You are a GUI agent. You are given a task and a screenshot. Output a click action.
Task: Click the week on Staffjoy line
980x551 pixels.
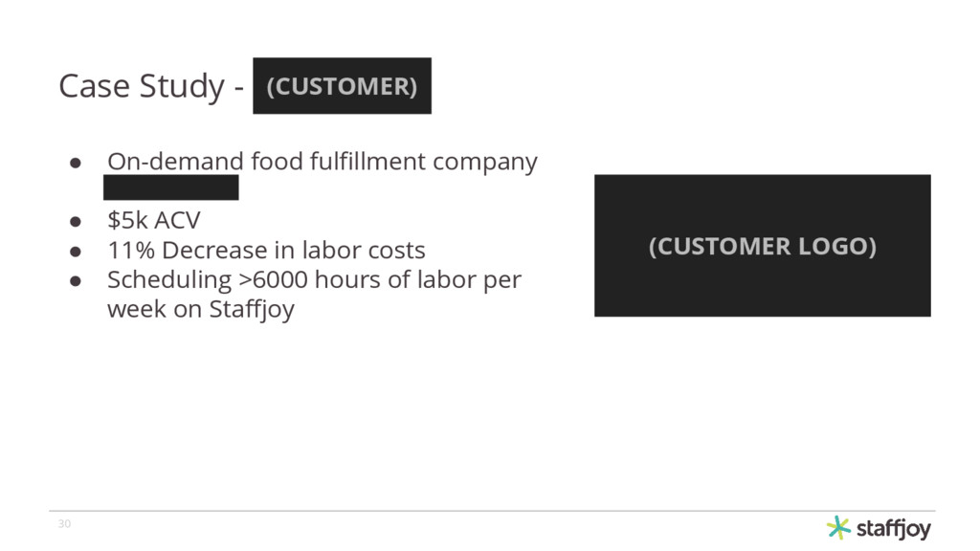[x=201, y=309]
